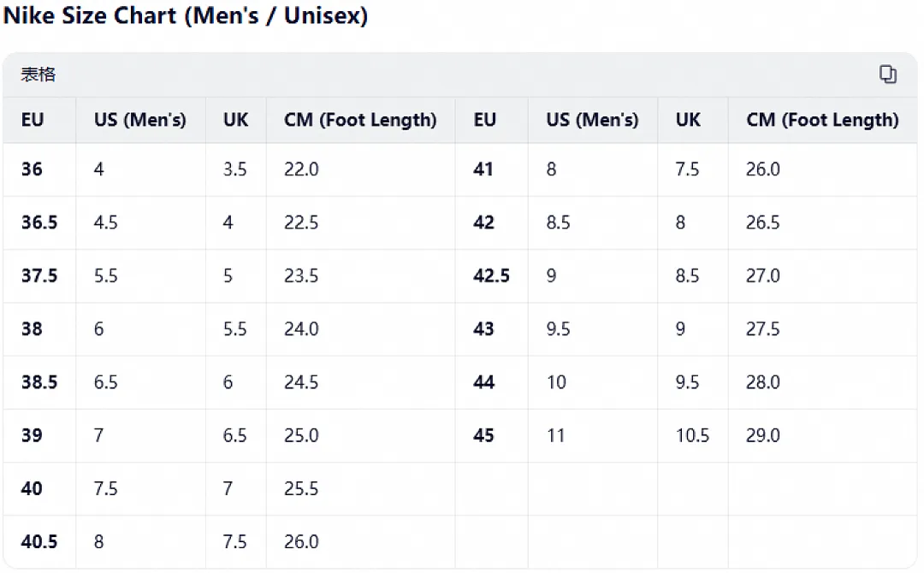Click the copy table icon
Image resolution: width=924 pixels, height=573 pixels.
[887, 74]
